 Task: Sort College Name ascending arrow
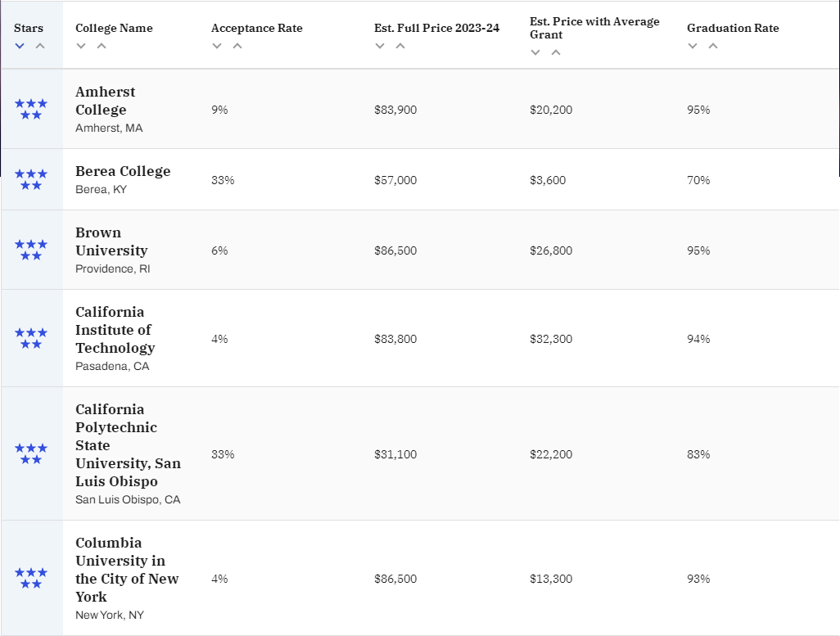[102, 46]
